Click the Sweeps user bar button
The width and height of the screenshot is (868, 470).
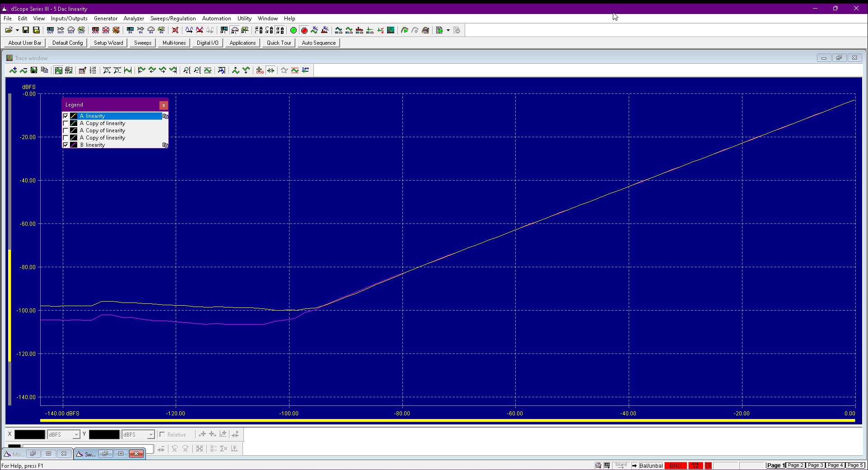[143, 43]
